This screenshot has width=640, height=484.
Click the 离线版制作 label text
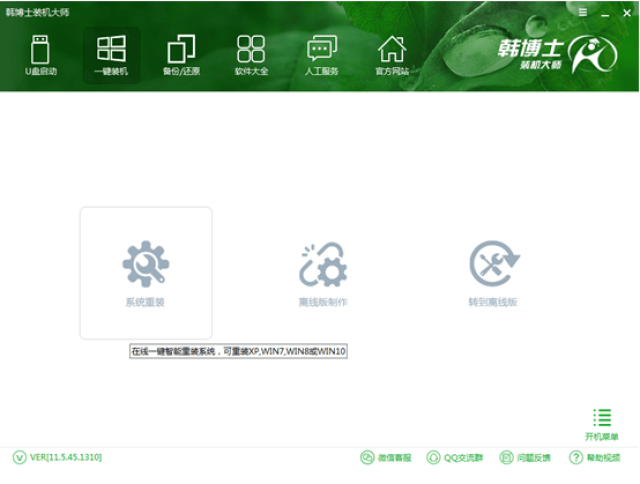323,302
